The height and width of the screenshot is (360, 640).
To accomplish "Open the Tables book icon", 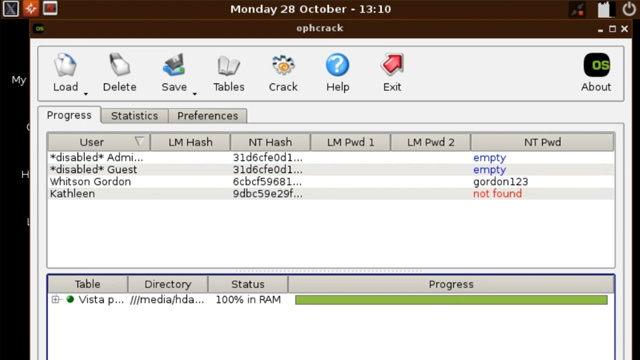I will point(229,65).
